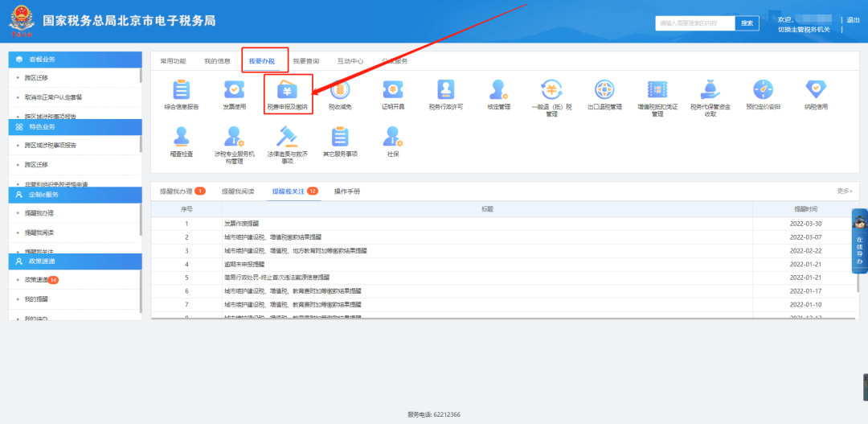Click the tax bureau emblem logo
This screenshot has width=868, height=424.
21,22
